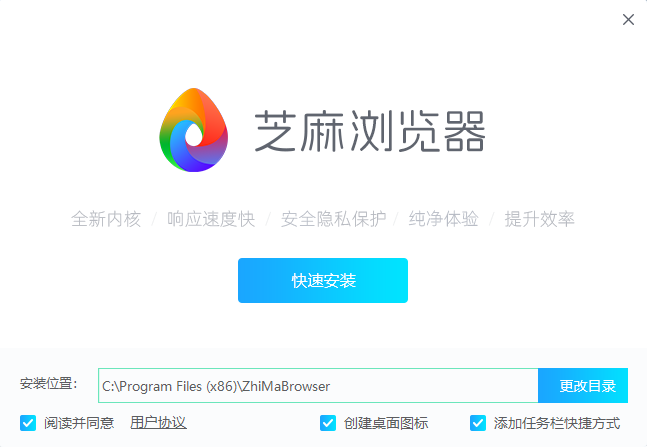Click the 全新内核 slogan text

pos(106,219)
